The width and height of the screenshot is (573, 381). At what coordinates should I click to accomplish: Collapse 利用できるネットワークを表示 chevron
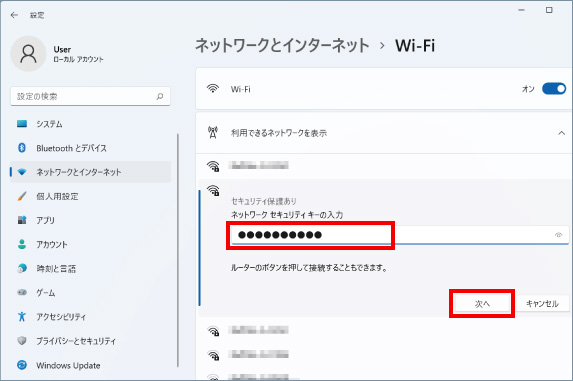tap(561, 133)
